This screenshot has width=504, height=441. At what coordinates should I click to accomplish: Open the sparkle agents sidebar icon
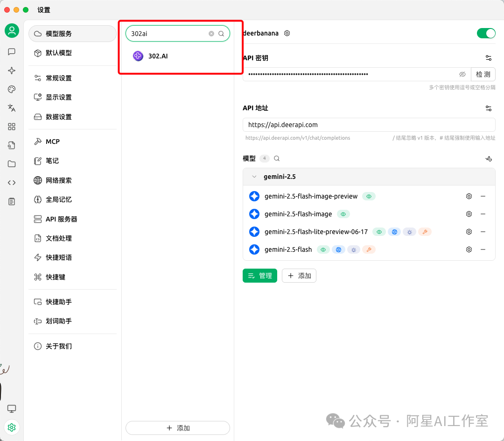(x=12, y=71)
